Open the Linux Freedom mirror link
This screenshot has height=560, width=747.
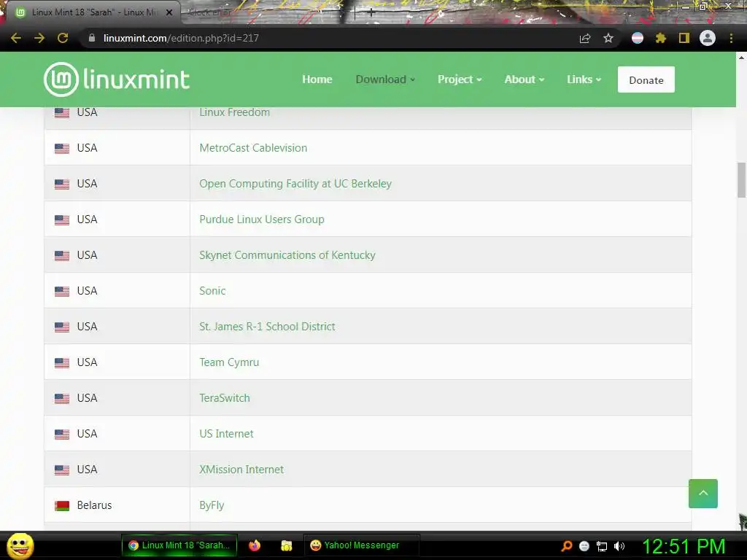[234, 112]
